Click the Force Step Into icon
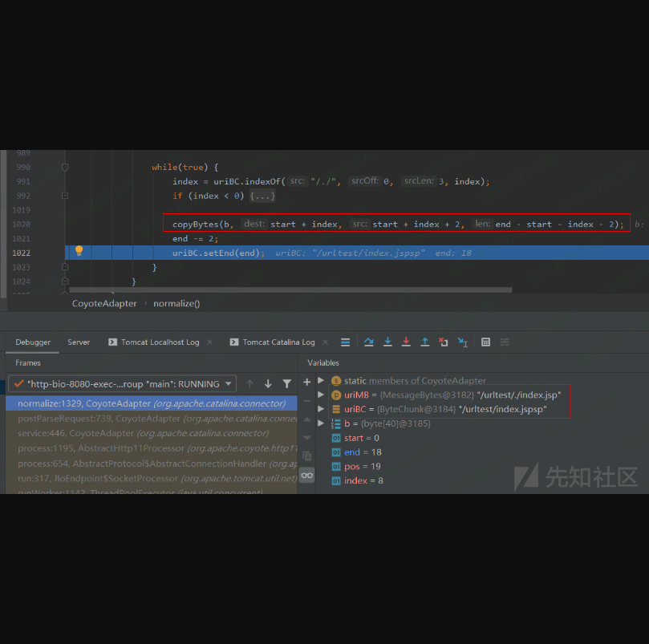The height and width of the screenshot is (644, 649). pyautogui.click(x=406, y=342)
